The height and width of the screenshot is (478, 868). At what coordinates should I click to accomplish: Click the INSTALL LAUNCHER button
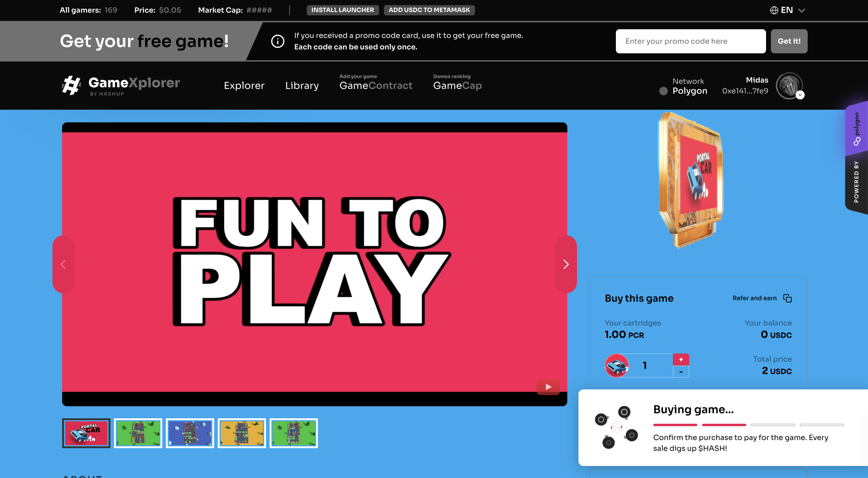point(342,10)
